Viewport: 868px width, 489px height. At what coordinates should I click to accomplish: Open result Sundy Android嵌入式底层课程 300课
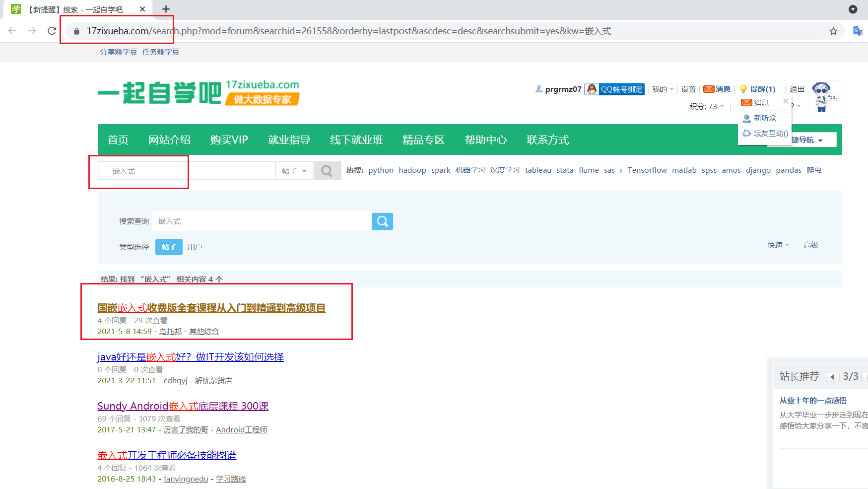point(183,406)
